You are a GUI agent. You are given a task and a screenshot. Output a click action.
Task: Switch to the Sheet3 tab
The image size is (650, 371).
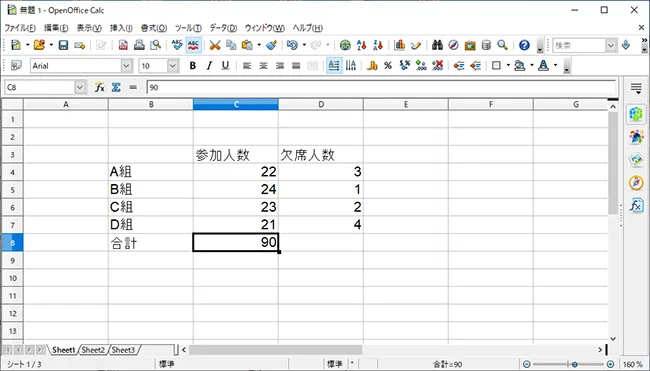[123, 350]
